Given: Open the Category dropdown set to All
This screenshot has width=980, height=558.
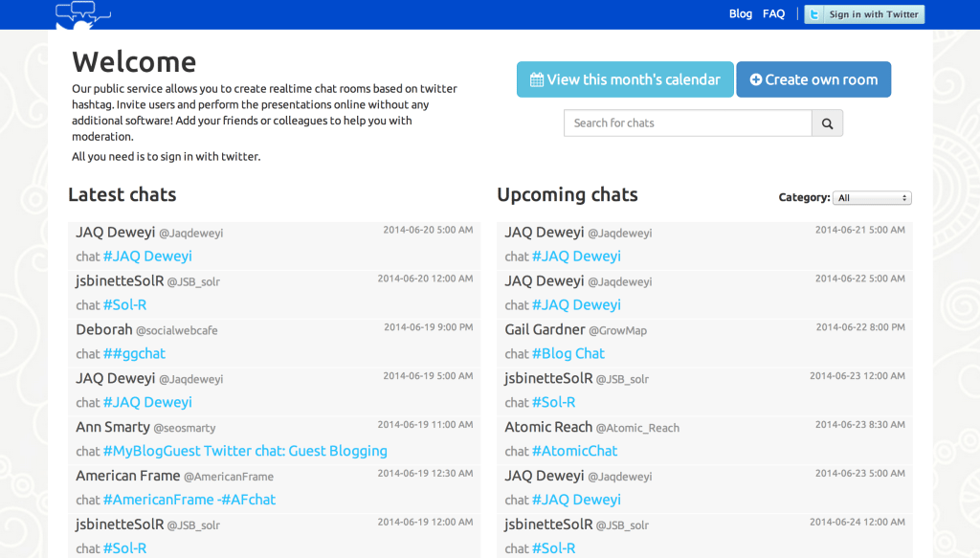Looking at the screenshot, I should pos(871,197).
